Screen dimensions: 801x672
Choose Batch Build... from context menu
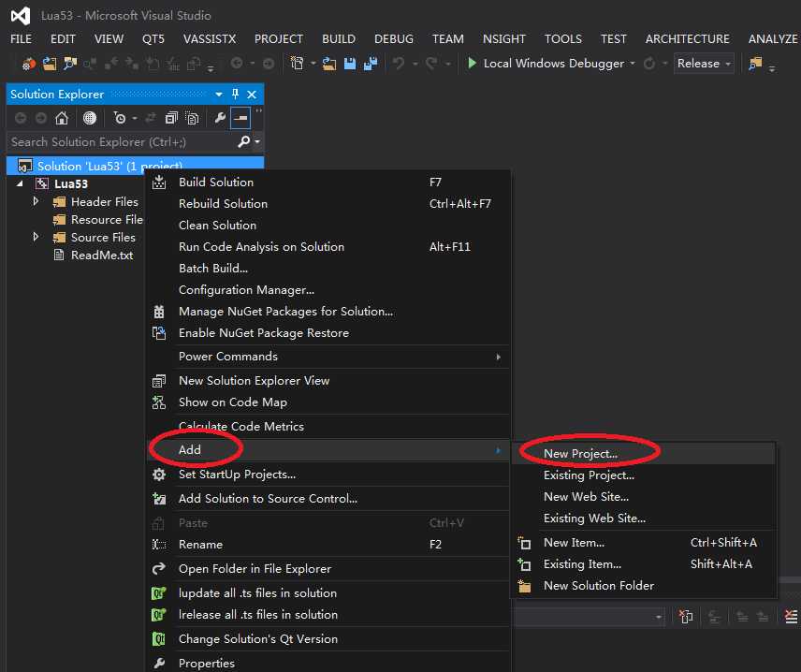[328, 269]
